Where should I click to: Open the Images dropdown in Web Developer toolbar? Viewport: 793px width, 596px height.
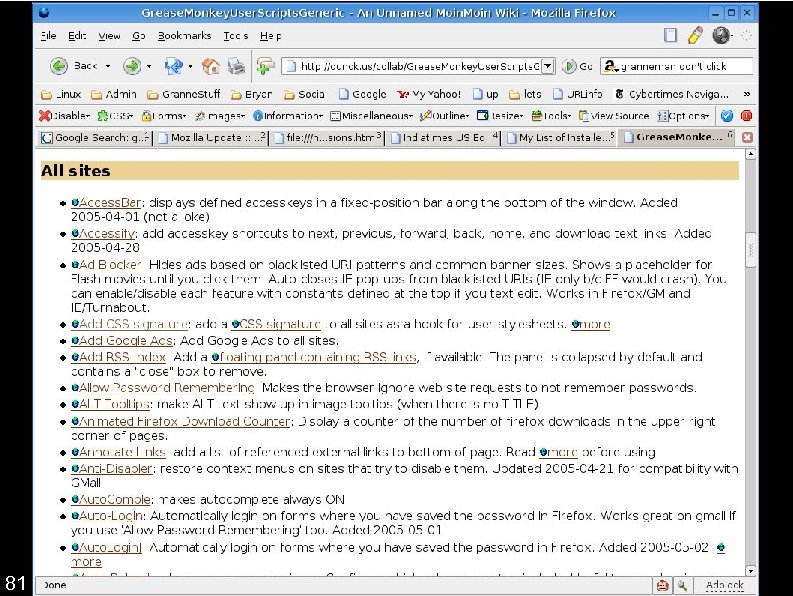pyautogui.click(x=220, y=116)
